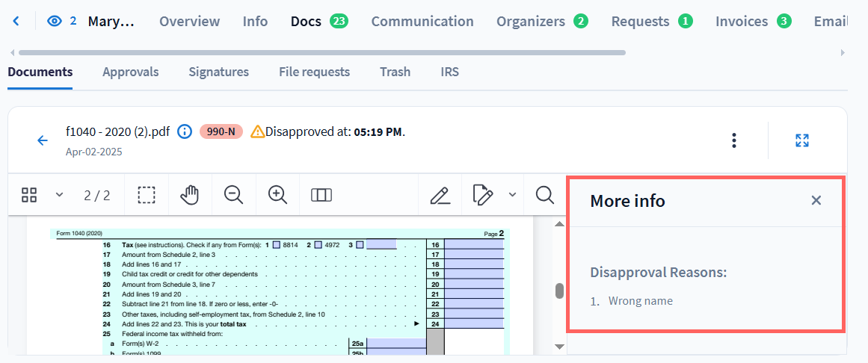Click the 990-N tag badge
Screen dimensions: 868x363
click(x=221, y=132)
